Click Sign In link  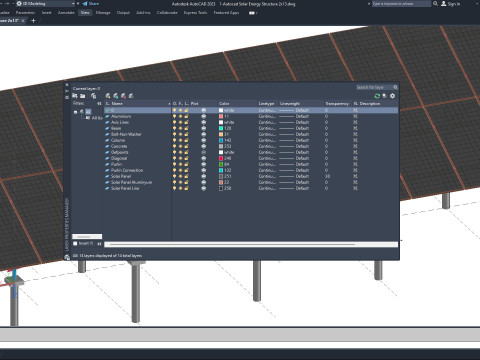click(x=454, y=4)
